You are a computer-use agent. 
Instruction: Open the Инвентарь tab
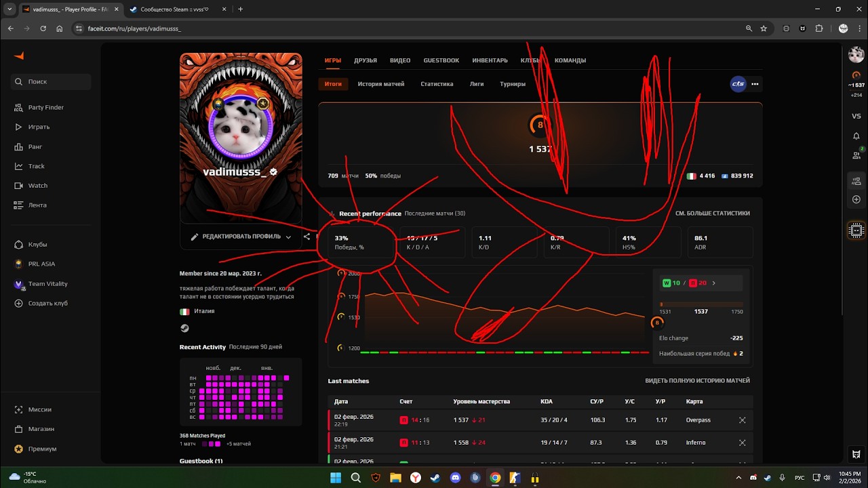(490, 60)
